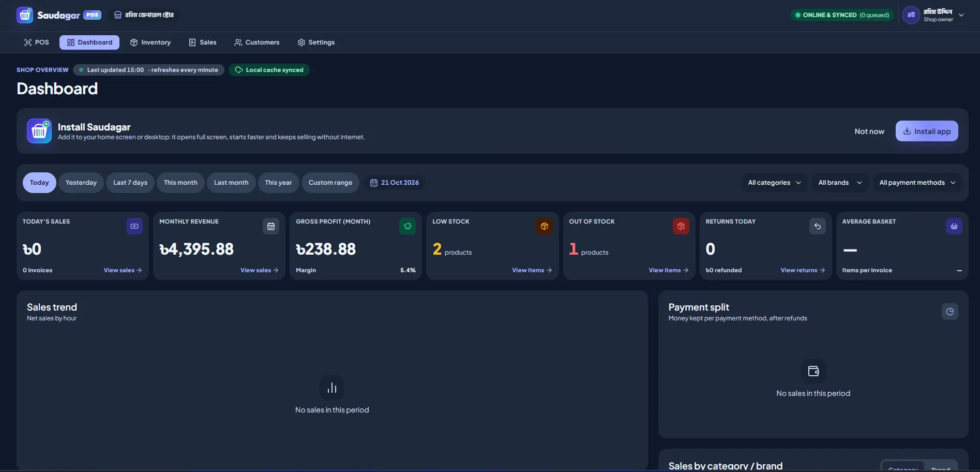Open the Custom range date picker
The width and height of the screenshot is (980, 472).
coord(330,183)
